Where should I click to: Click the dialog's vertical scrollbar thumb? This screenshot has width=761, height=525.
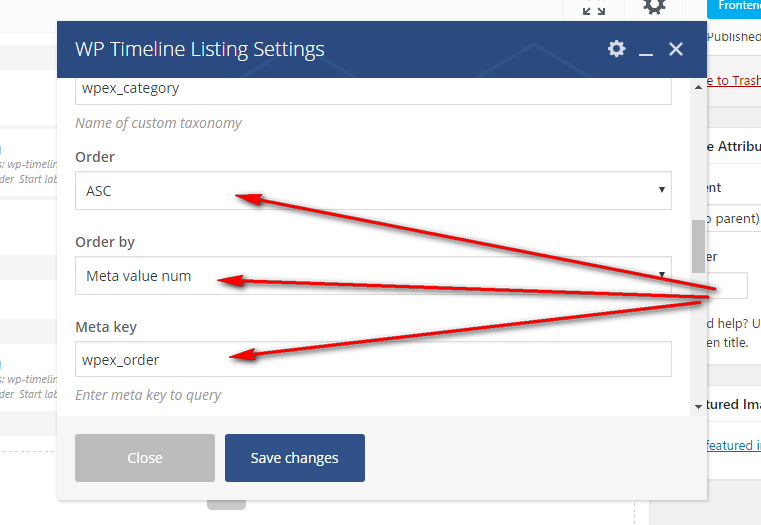click(697, 245)
